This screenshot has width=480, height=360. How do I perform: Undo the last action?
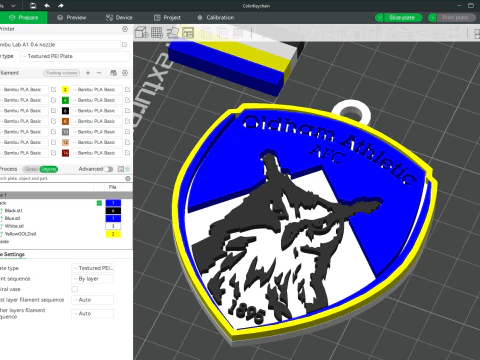pos(47,6)
